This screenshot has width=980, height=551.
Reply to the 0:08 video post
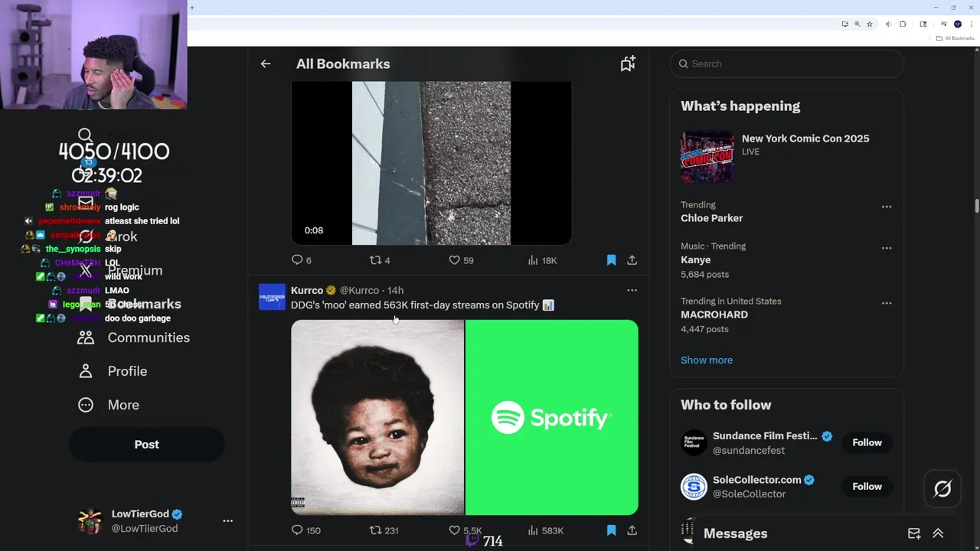tap(302, 260)
